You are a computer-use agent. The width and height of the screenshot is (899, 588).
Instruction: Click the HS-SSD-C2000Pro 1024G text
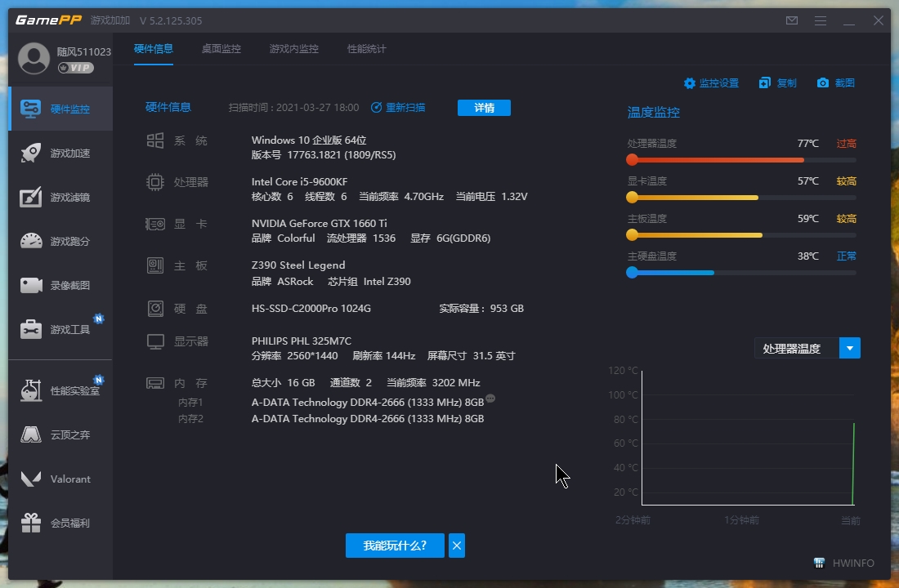311,309
